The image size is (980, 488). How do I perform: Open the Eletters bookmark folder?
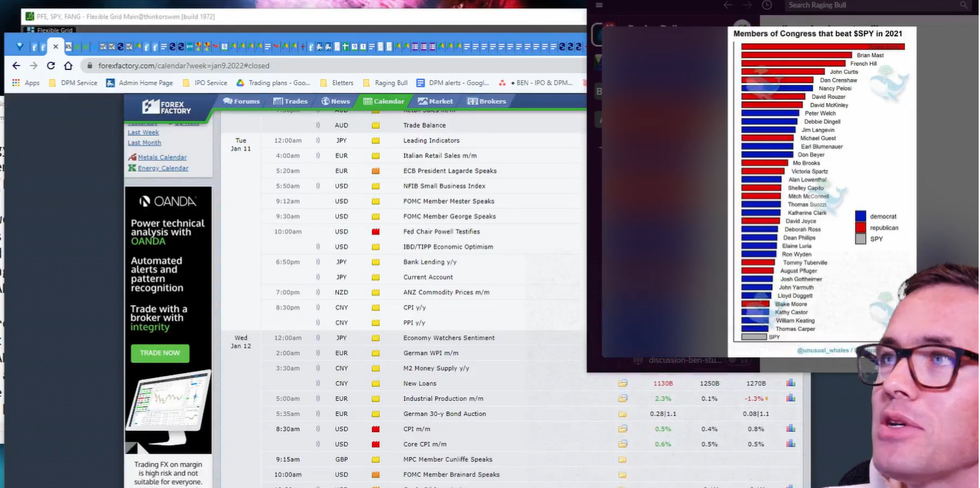point(337,82)
